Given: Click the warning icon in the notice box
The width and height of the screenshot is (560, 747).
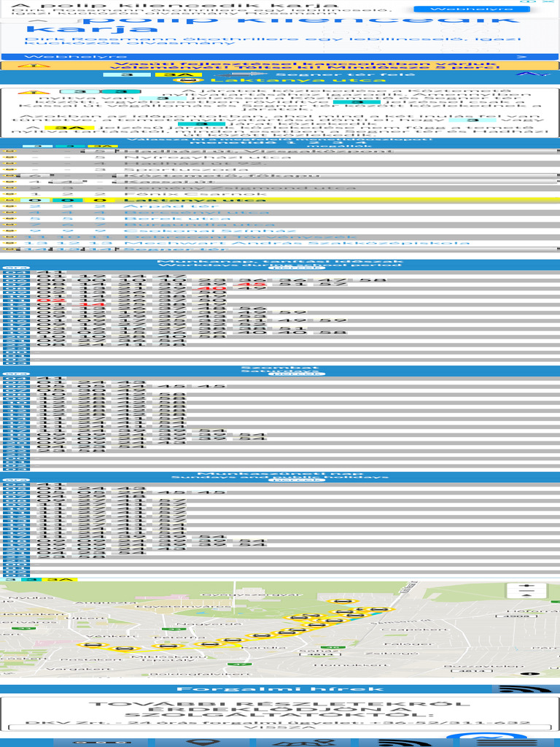Looking at the screenshot, I should 34,92.
